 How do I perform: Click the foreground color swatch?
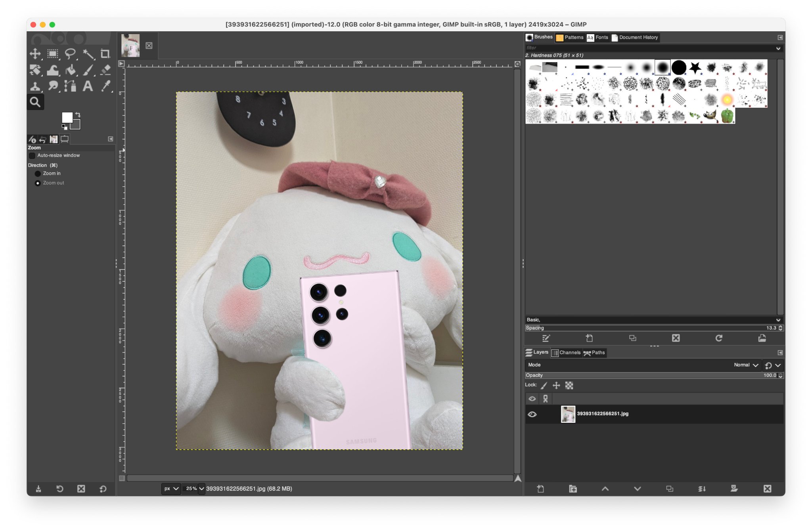click(x=67, y=117)
